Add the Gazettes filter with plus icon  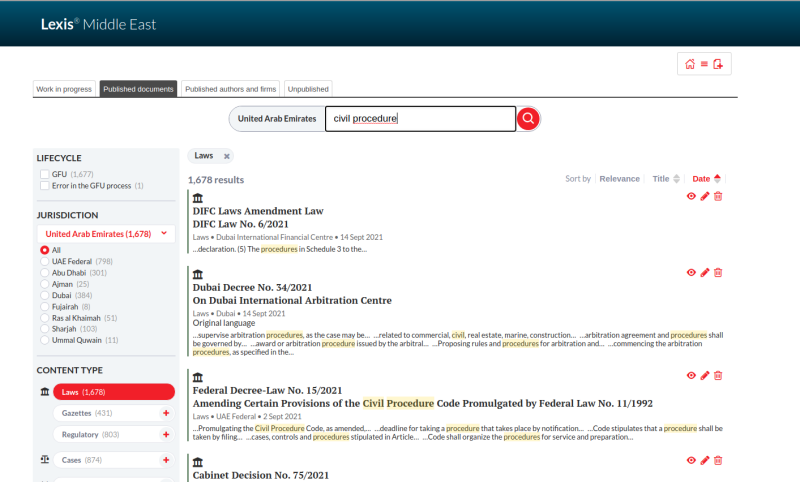[x=166, y=413]
